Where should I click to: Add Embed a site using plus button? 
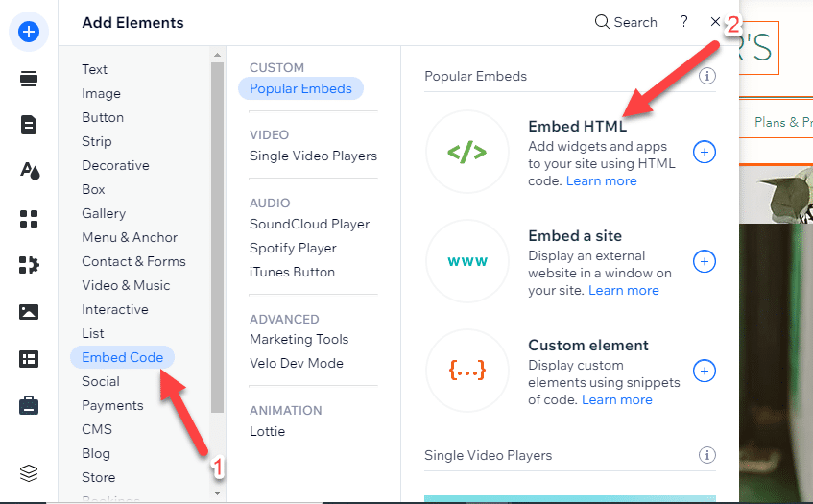tap(705, 262)
